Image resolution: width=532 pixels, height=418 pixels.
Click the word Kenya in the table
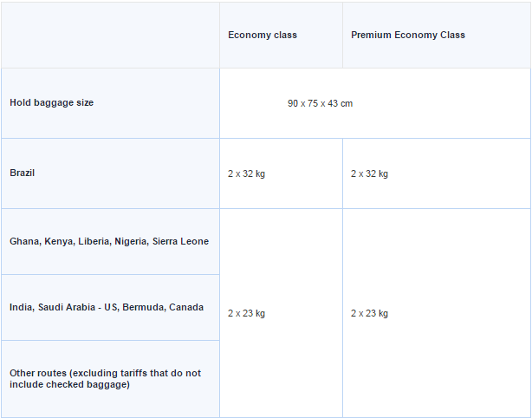[x=58, y=241]
